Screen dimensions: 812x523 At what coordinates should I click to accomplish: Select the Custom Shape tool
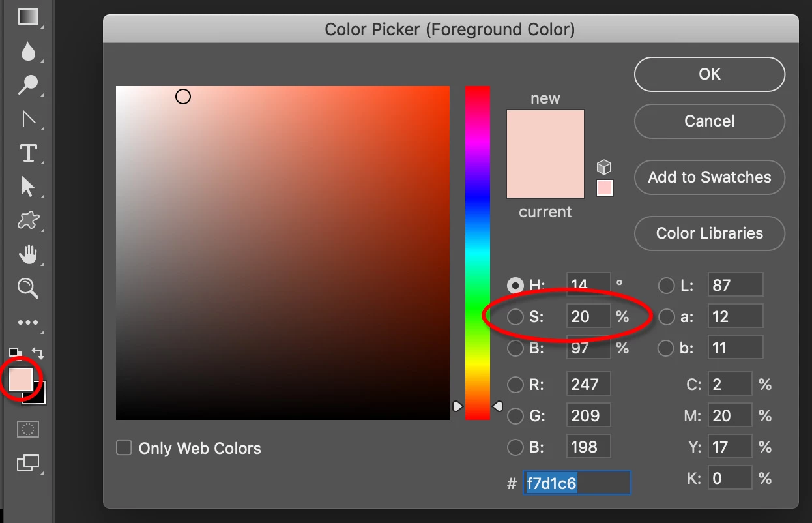[28, 220]
